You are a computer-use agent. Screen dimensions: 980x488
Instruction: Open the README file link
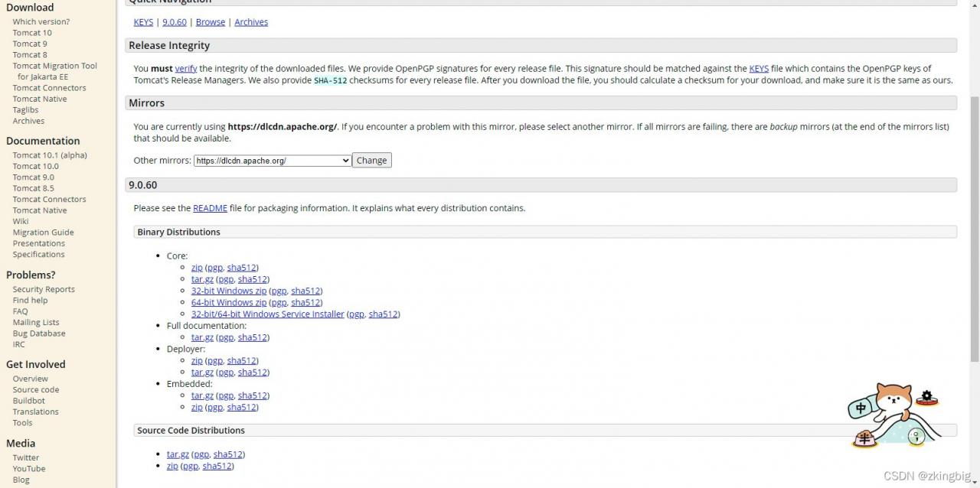tap(210, 208)
